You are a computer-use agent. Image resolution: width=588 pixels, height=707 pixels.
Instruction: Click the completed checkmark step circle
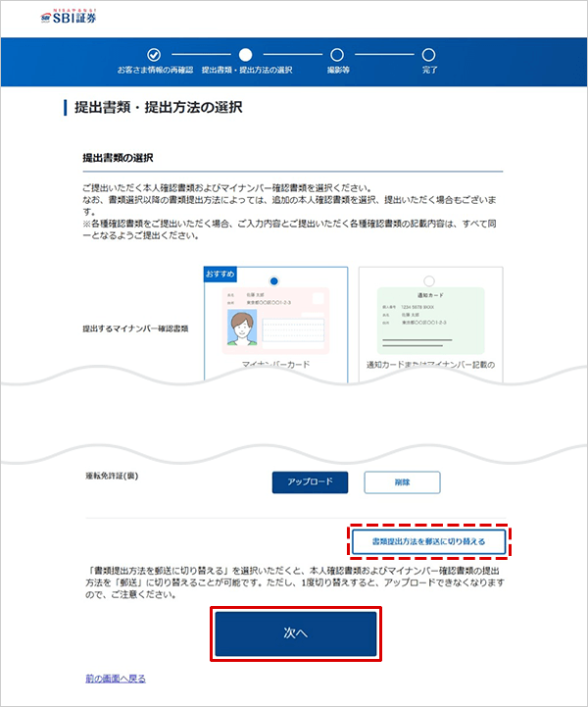click(x=153, y=55)
